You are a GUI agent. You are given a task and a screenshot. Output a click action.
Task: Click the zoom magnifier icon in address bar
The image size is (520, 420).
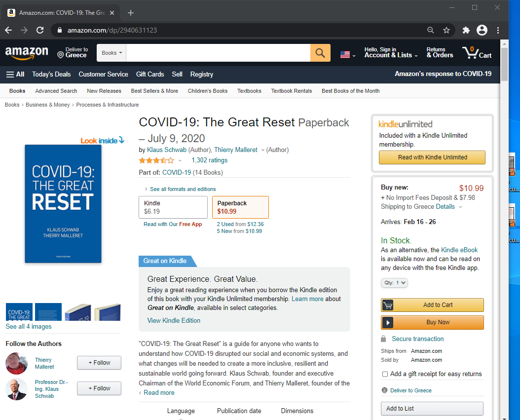[431, 30]
